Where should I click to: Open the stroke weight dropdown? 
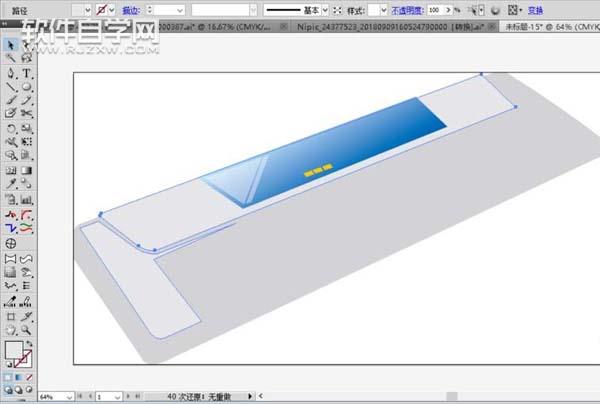click(180, 10)
